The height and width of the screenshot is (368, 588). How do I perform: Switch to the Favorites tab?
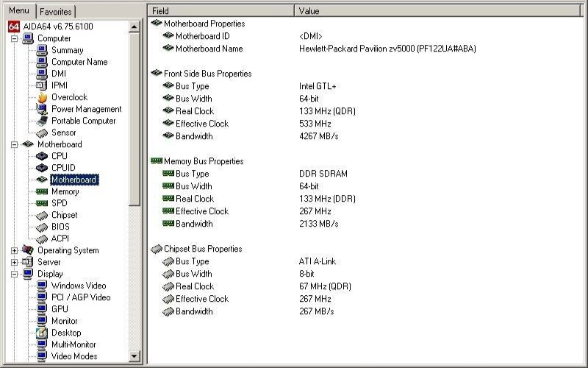tap(56, 12)
